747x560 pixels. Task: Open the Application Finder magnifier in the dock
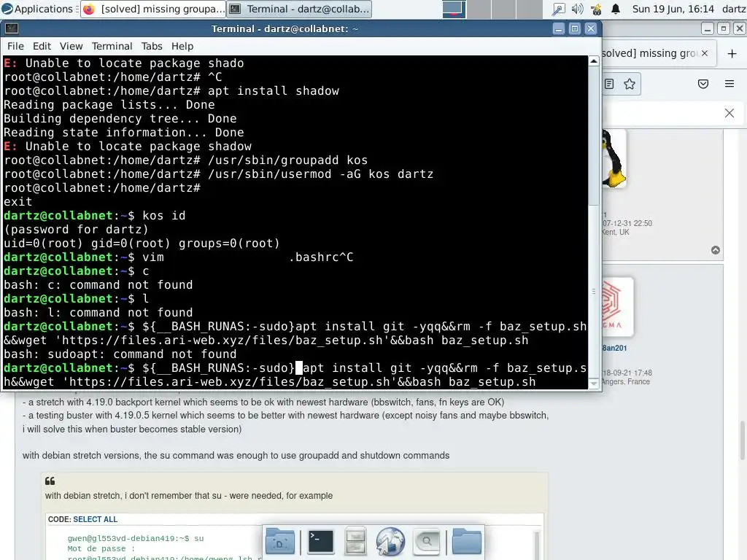point(426,542)
